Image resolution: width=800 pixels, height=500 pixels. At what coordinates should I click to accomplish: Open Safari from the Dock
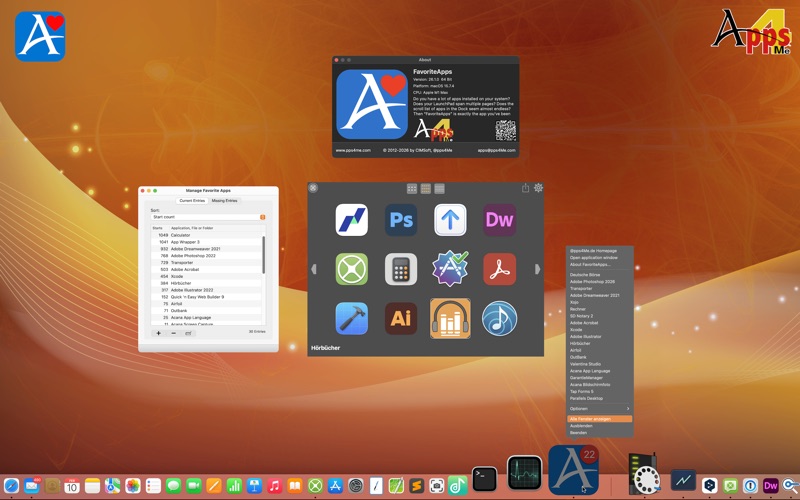coord(11,486)
